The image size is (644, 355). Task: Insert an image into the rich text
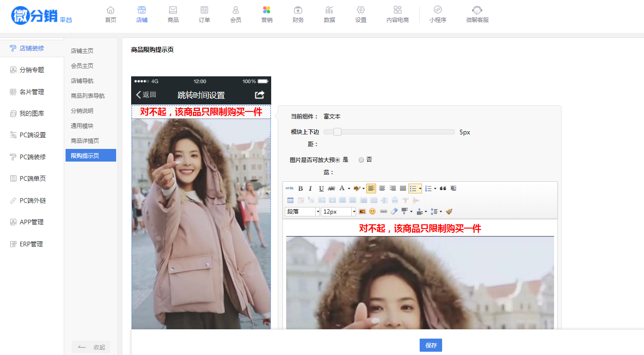pyautogui.click(x=362, y=212)
